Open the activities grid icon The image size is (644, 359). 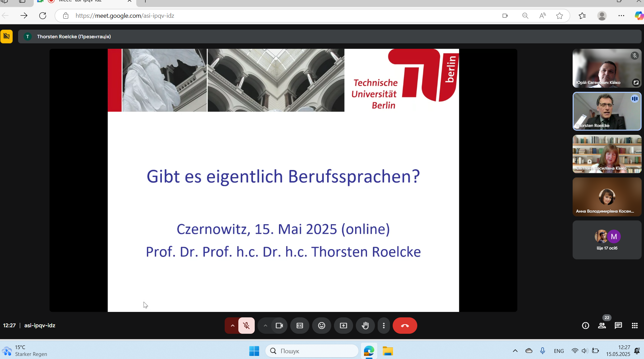coord(635,326)
